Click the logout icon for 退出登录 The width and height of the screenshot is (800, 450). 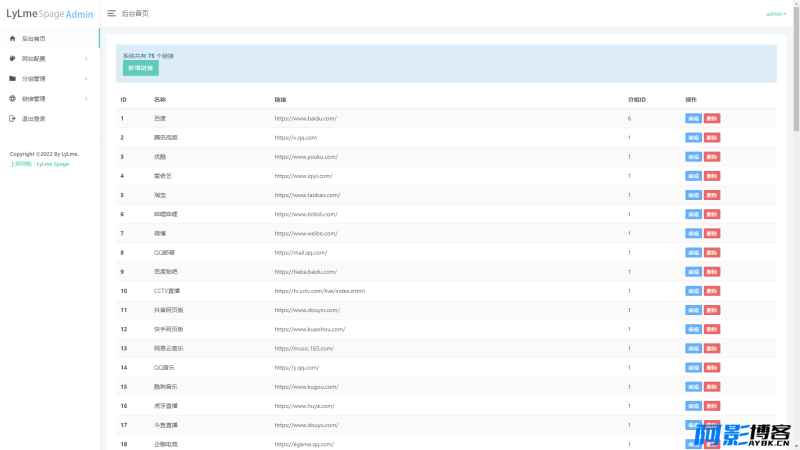(x=12, y=118)
